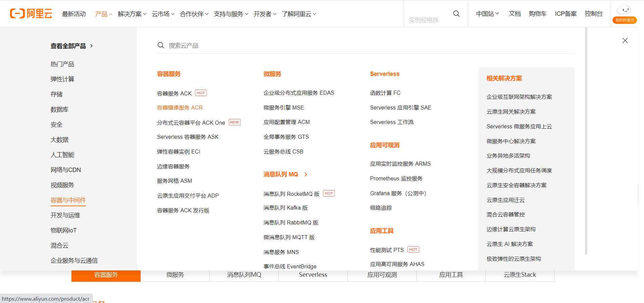Open the 中国站 region dropdown
Image resolution: width=644 pixels, height=303 pixels.
[488, 14]
